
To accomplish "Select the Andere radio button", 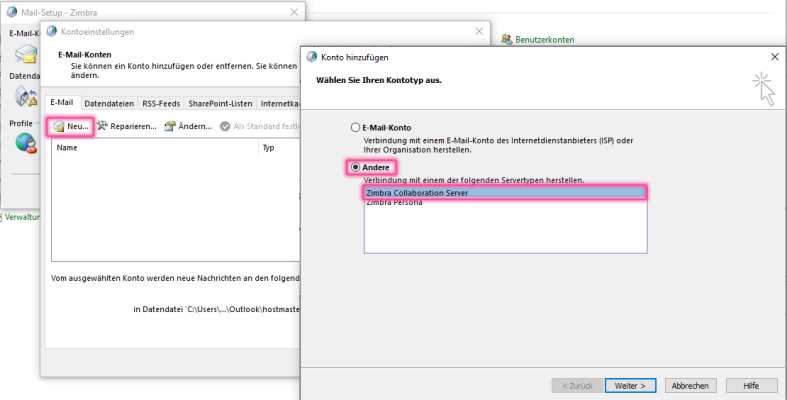I will pyautogui.click(x=354, y=167).
